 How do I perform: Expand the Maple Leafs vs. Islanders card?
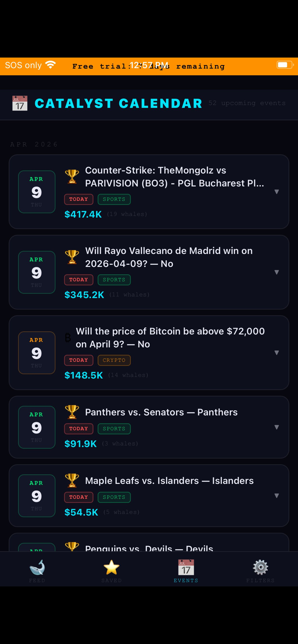tap(276, 496)
